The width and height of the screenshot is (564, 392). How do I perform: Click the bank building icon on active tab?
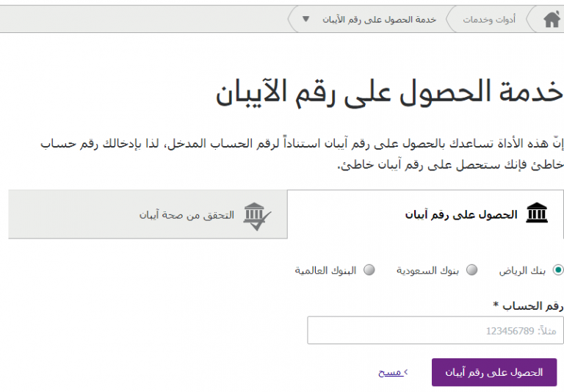pos(537,213)
